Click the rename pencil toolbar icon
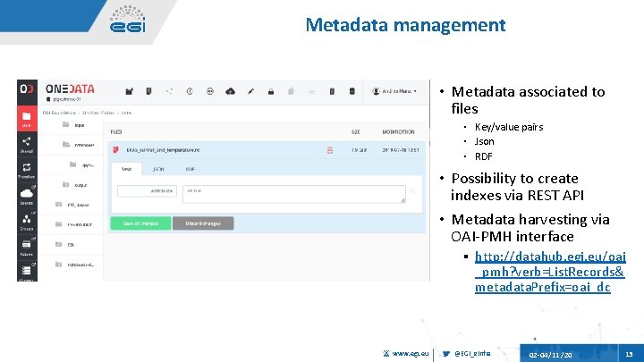This screenshot has width=644, height=362. pyautogui.click(x=250, y=91)
